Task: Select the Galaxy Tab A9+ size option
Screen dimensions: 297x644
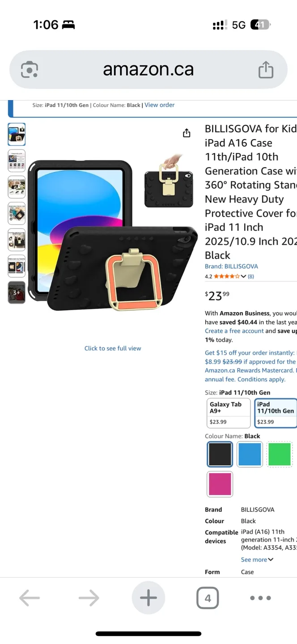Action: (228, 413)
